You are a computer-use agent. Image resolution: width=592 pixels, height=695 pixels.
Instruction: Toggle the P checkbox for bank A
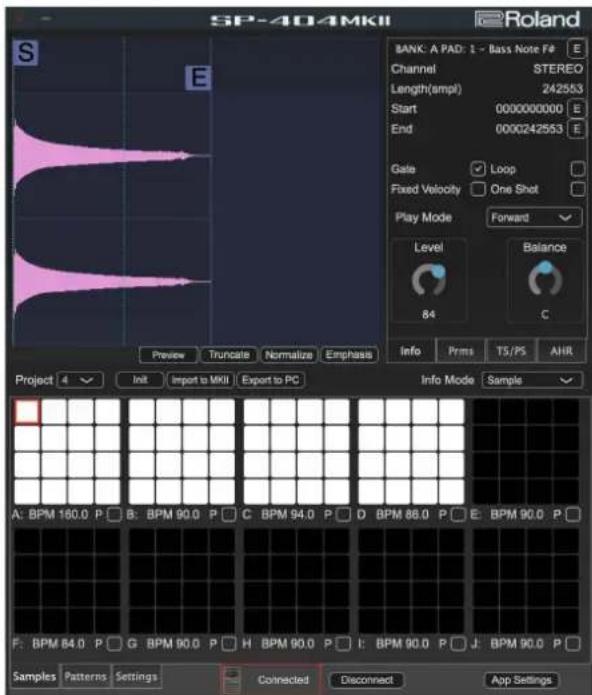click(x=115, y=515)
